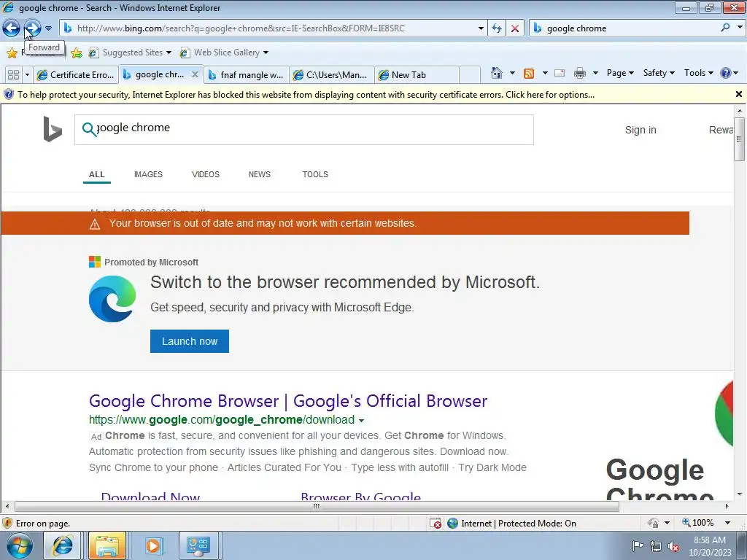The height and width of the screenshot is (560, 747).
Task: Switch to the C:\Users\Man... tab
Action: (x=332, y=75)
